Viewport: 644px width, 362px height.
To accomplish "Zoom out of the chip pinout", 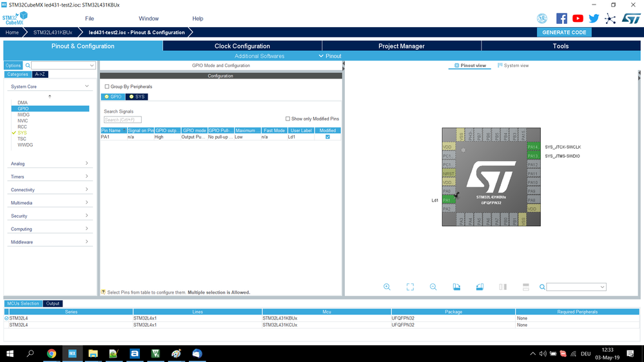I will 433,287.
